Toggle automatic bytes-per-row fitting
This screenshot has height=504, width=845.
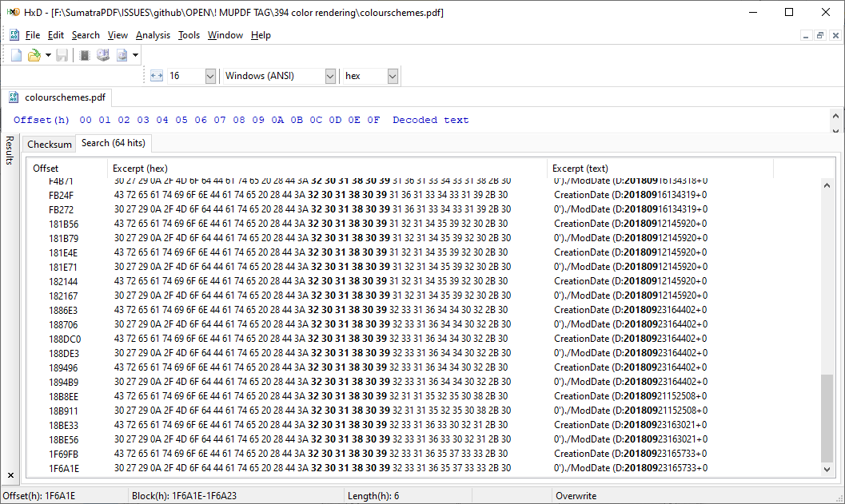(157, 76)
